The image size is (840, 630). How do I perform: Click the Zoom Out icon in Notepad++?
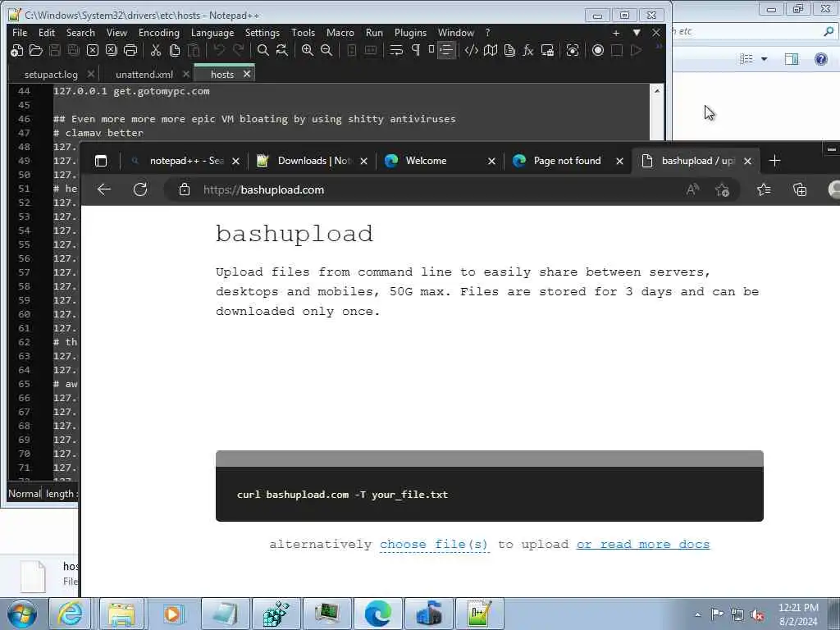pyautogui.click(x=326, y=50)
